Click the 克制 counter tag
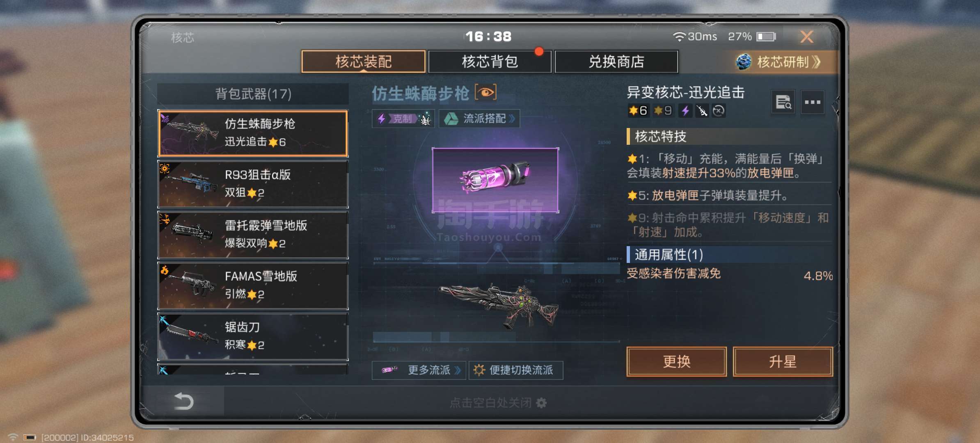Viewport: 980px width, 443px height. click(x=403, y=119)
